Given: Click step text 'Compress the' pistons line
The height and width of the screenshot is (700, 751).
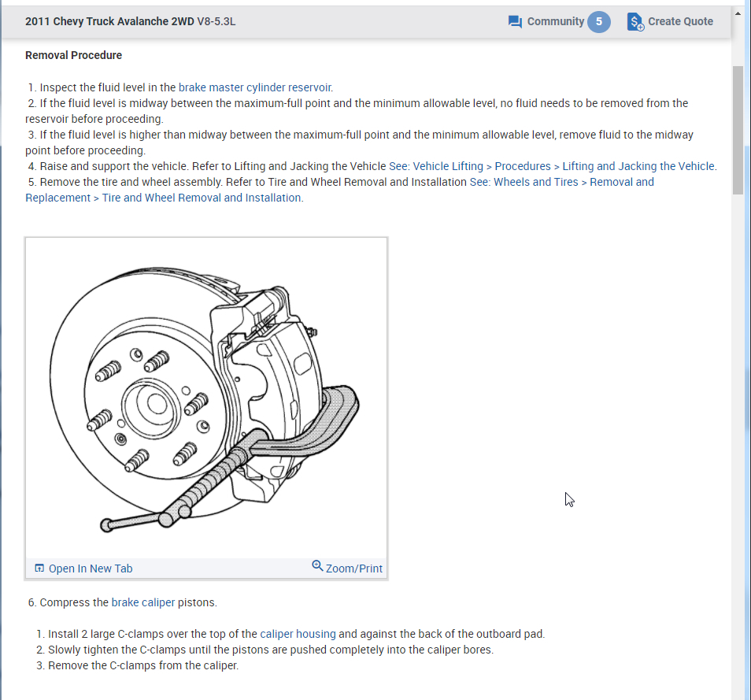Looking at the screenshot, I should [123, 602].
